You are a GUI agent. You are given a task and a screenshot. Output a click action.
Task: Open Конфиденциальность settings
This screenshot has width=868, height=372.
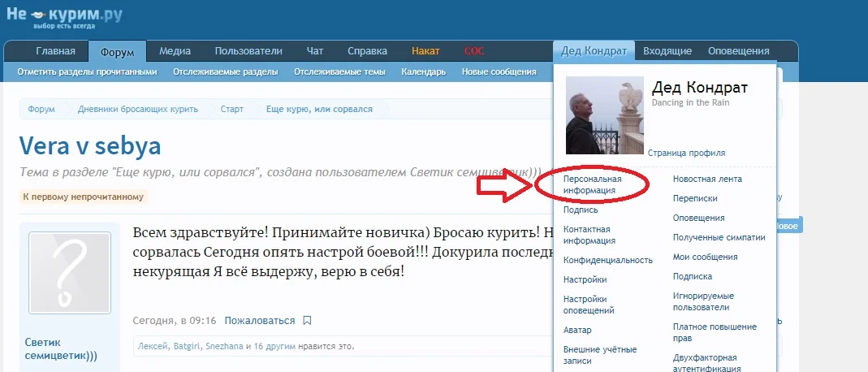pyautogui.click(x=608, y=260)
